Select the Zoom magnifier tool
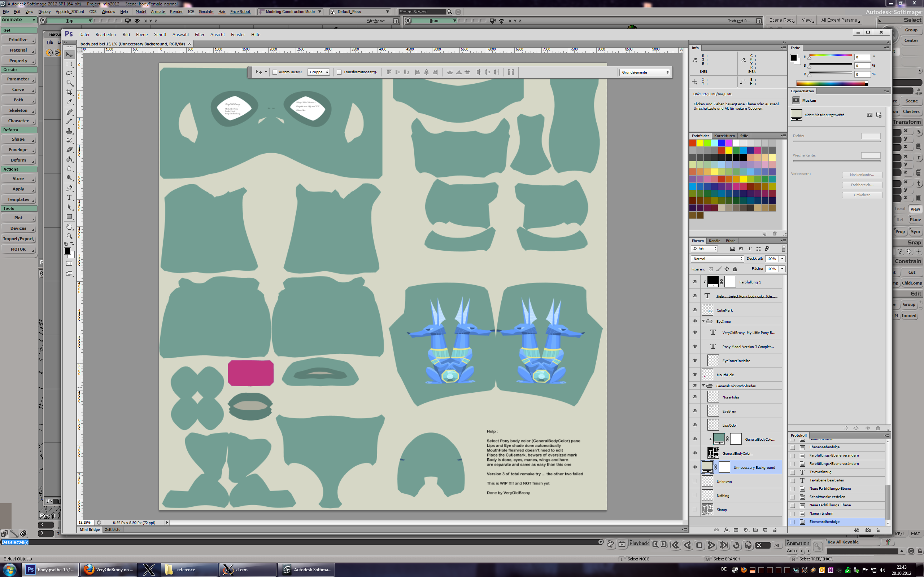The width and height of the screenshot is (924, 577). [x=69, y=236]
